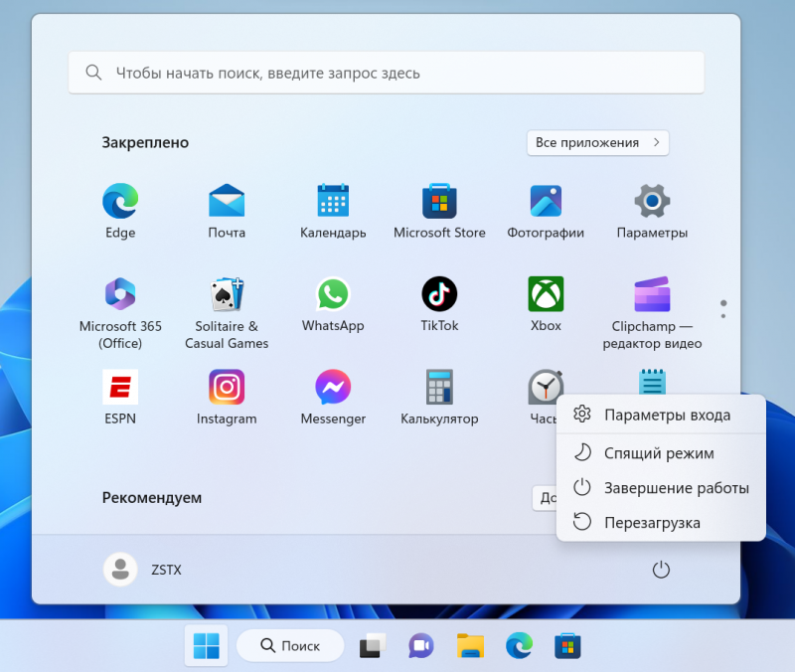
Task: Open Microsoft Store from the taskbar
Action: [567, 645]
